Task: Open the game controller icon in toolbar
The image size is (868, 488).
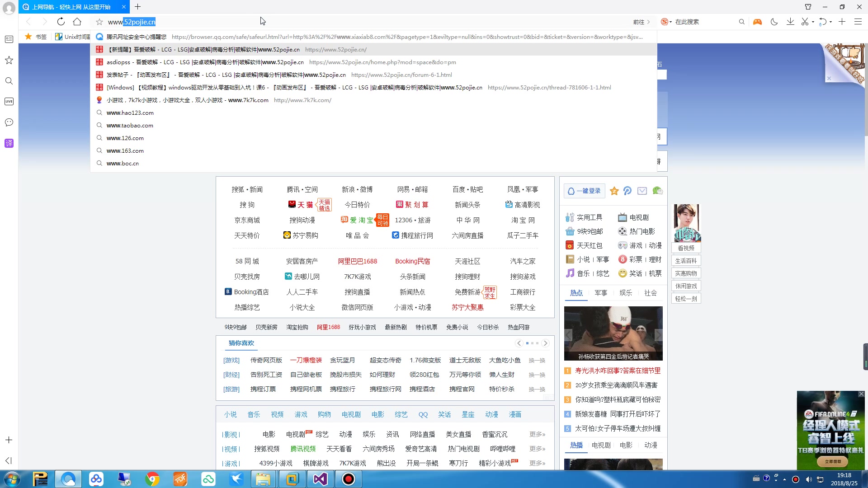Action: pyautogui.click(x=757, y=22)
